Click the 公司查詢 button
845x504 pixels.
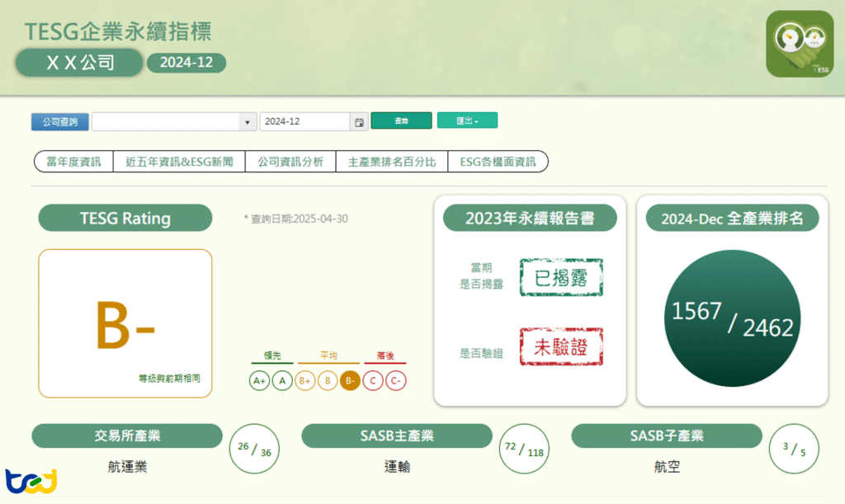click(59, 120)
